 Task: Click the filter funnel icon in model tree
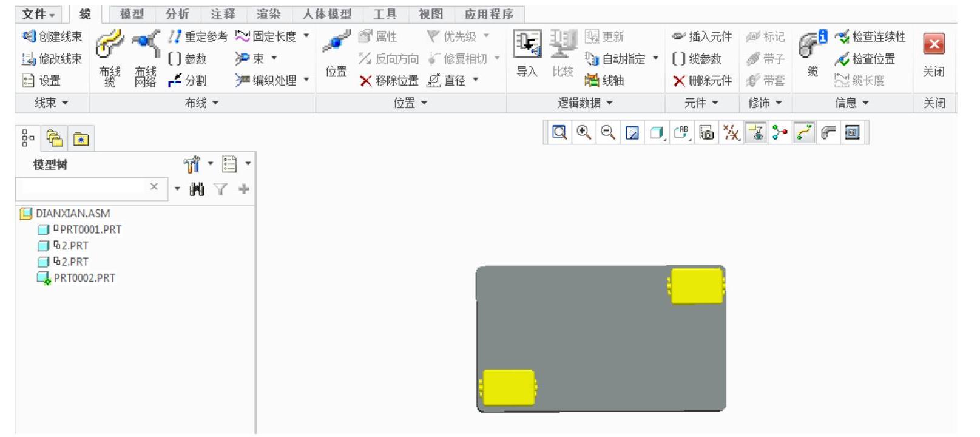(221, 189)
